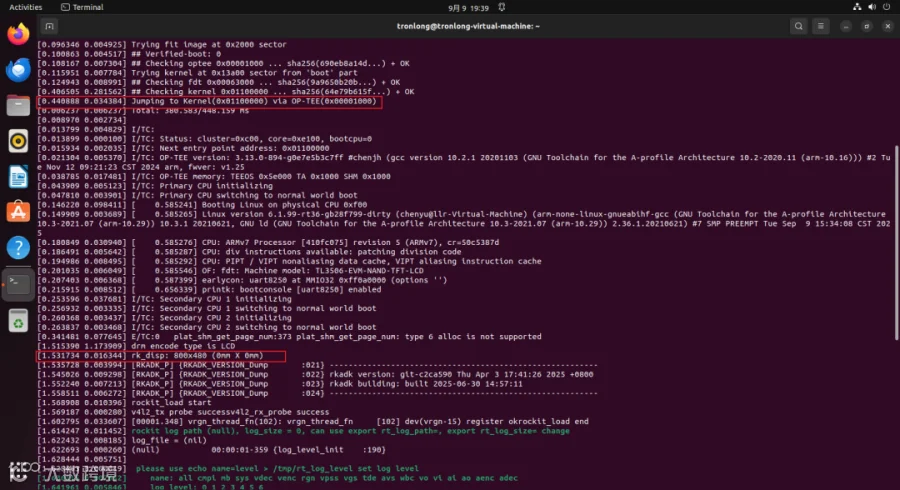The image size is (900, 490).
Task: Close the terminal window
Action: tap(887, 26)
